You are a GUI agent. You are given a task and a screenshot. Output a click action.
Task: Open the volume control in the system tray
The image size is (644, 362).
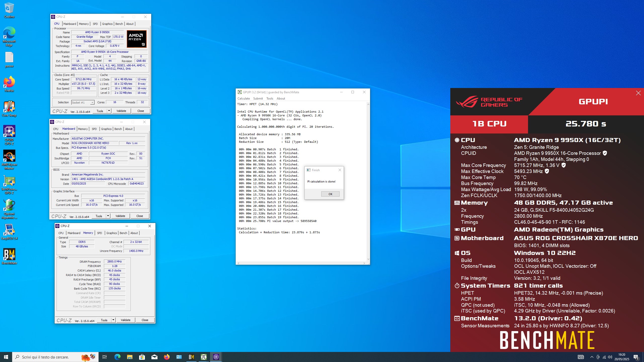610,357
